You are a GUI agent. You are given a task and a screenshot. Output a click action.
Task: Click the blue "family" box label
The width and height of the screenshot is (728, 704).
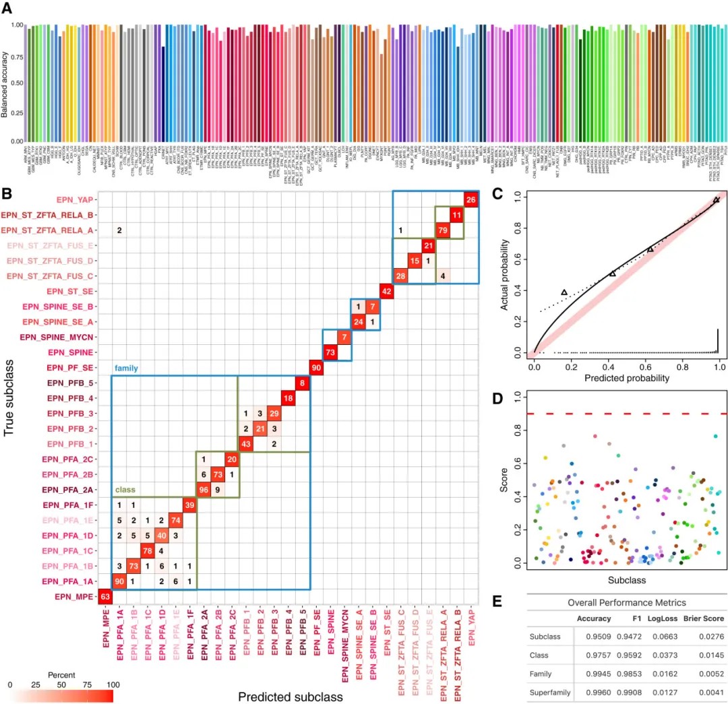[x=127, y=369]
